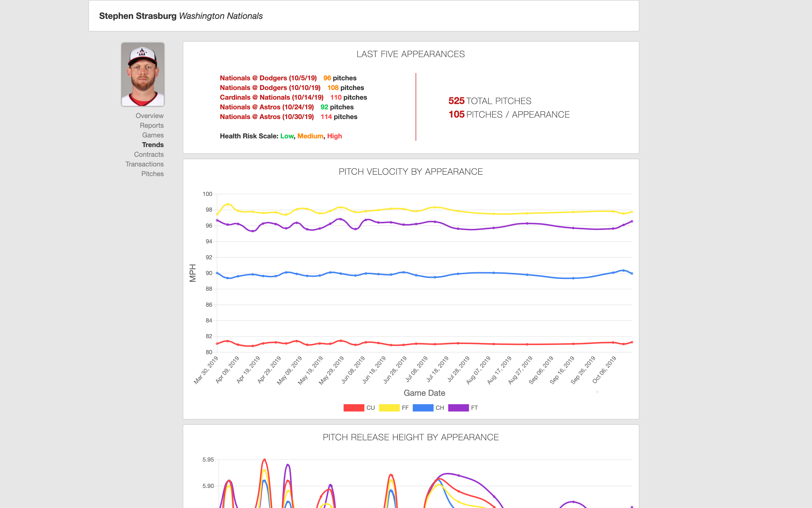The width and height of the screenshot is (812, 508).
Task: Open the Reports sidebar link
Action: (x=152, y=125)
